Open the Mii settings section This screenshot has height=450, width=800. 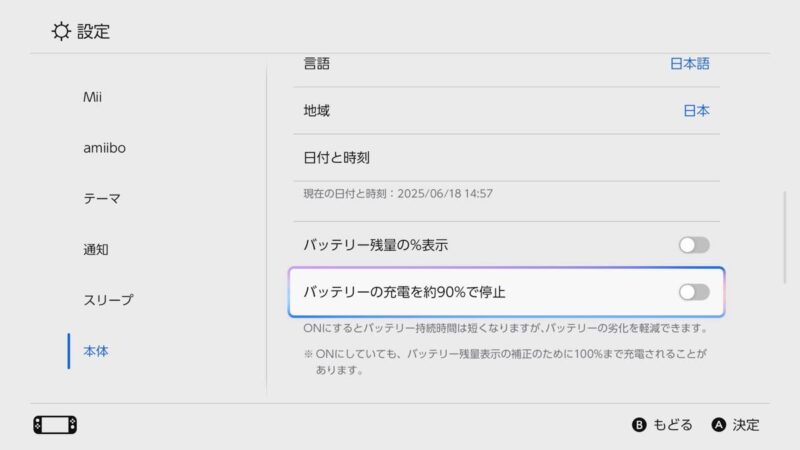(92, 97)
